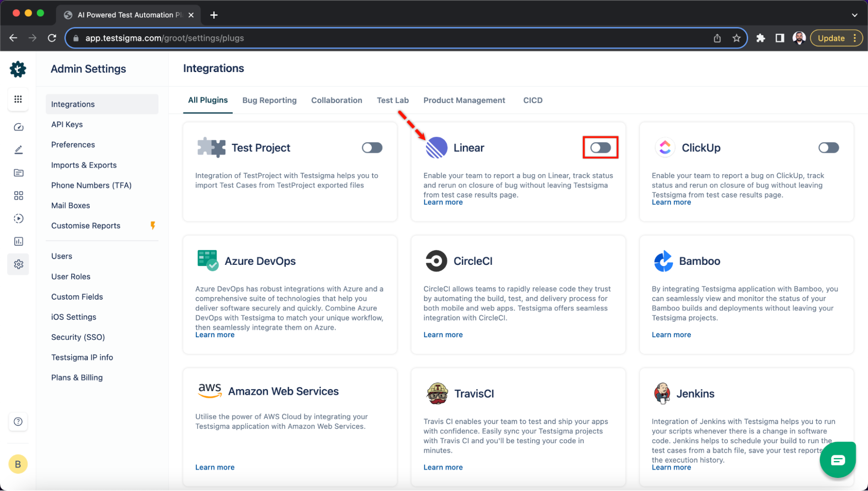Enable the ClickUp integration toggle
The height and width of the screenshot is (491, 868).
(x=828, y=148)
